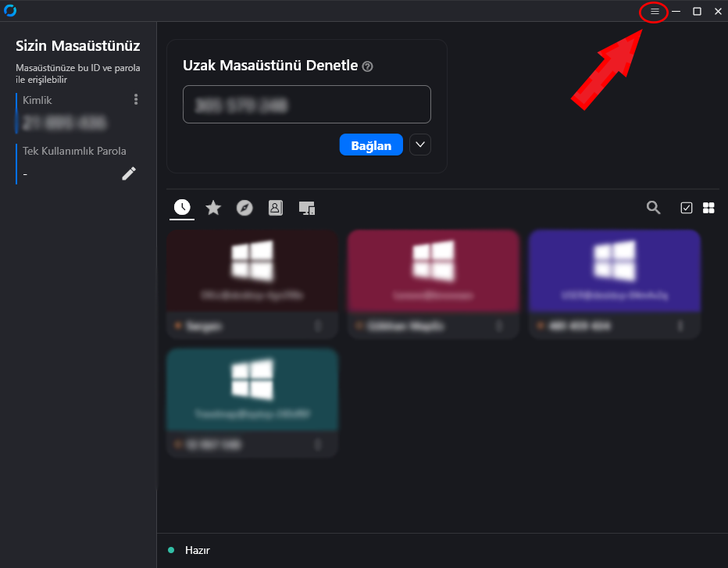
Task: Toggle multi-select checkbox icon above cards
Action: coord(687,208)
